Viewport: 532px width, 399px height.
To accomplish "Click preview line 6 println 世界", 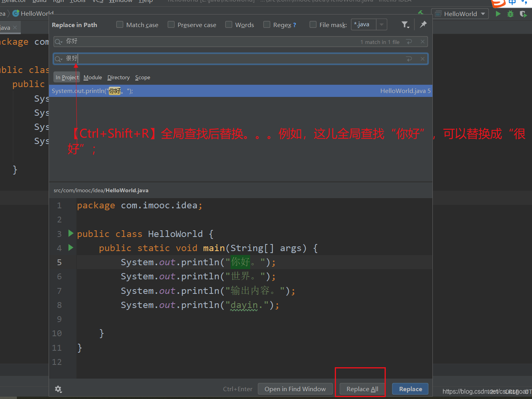I will pyautogui.click(x=198, y=276).
